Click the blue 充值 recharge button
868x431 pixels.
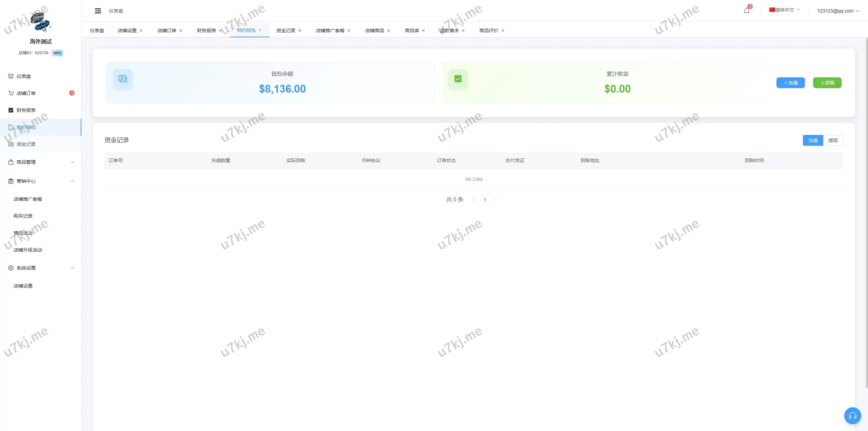pyautogui.click(x=790, y=83)
